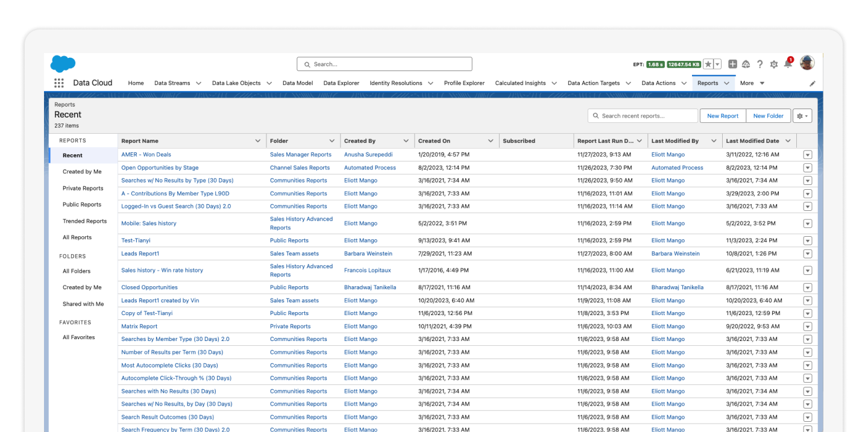Select Private Reports in sidebar
Viewport: 868px width, 432px height.
tap(83, 189)
